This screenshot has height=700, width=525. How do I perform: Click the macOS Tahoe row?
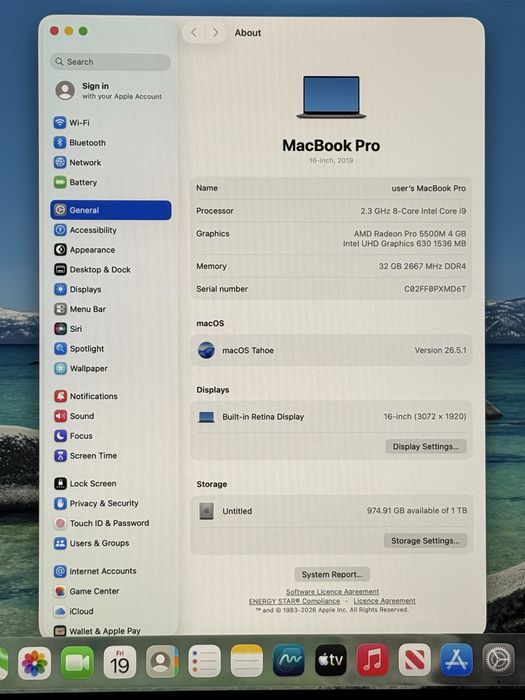[x=331, y=350]
